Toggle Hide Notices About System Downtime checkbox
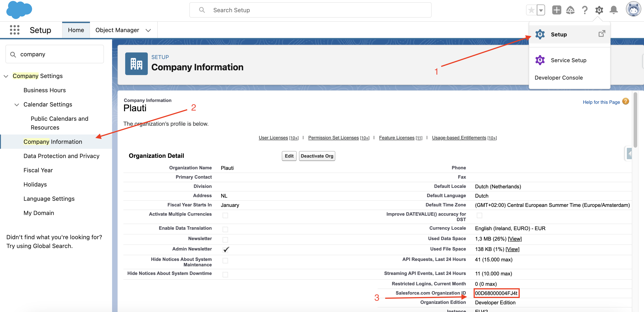This screenshot has height=312, width=644. coord(225,274)
